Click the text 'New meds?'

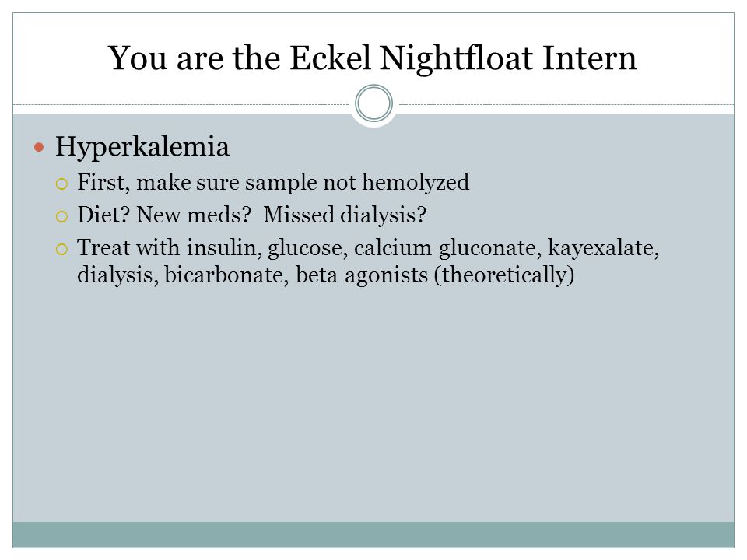(x=194, y=215)
